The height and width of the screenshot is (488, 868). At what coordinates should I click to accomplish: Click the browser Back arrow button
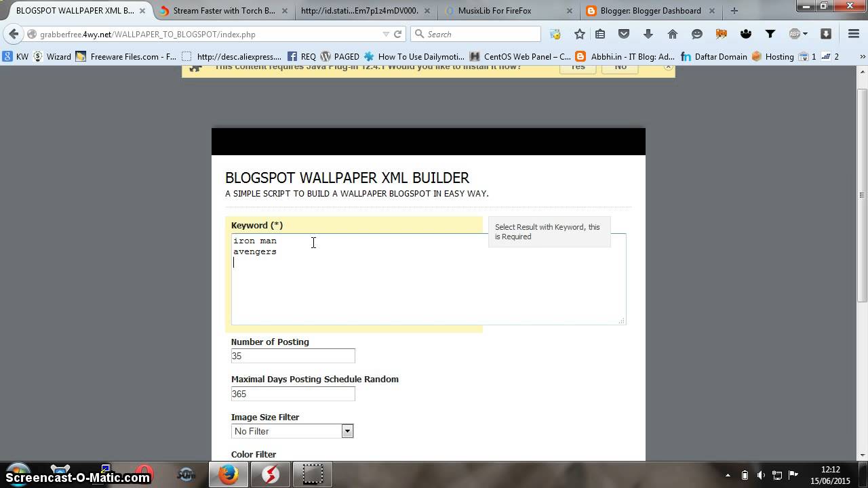[14, 34]
